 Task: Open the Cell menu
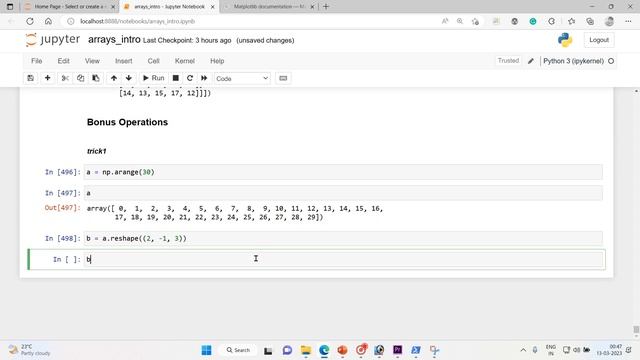(153, 61)
